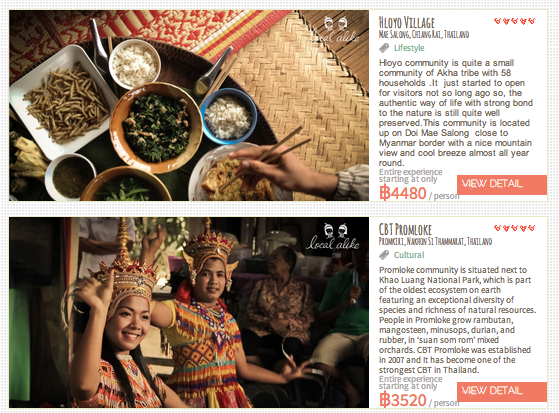Open View Detail for Hloyo Village
Screen dimensions: 559x413
502,185
